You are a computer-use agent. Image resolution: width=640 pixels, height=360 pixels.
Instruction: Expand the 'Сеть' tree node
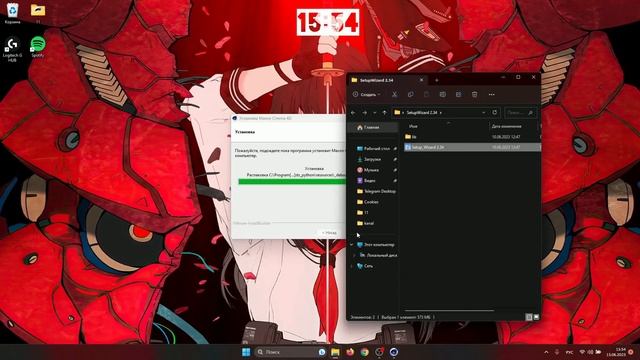click(x=351, y=266)
